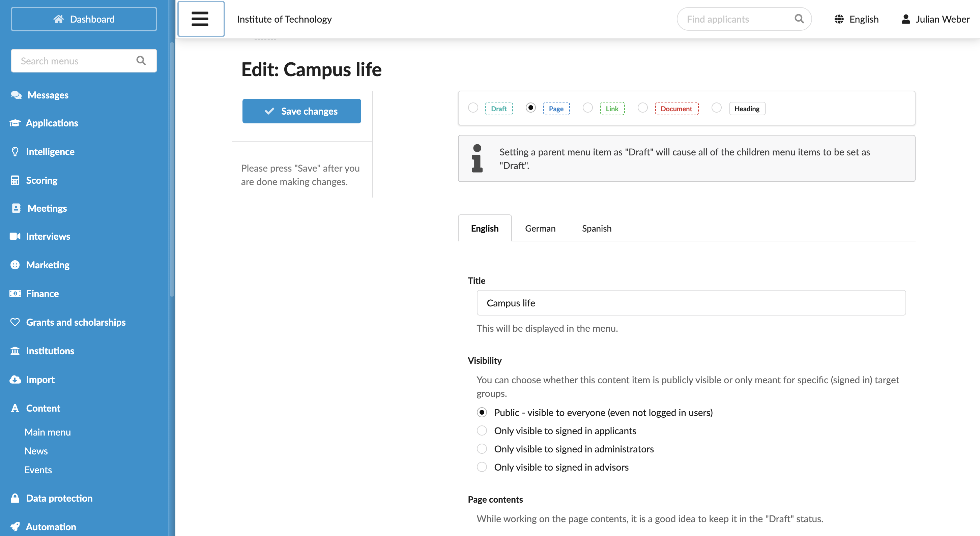
Task: Click the Scoring calculator icon
Action: click(15, 180)
